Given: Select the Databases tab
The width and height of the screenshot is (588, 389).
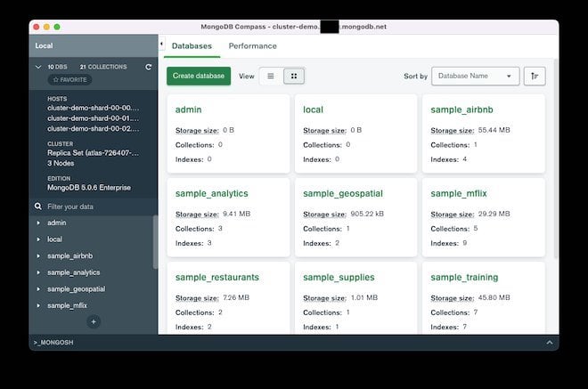Looking at the screenshot, I should pyautogui.click(x=192, y=46).
